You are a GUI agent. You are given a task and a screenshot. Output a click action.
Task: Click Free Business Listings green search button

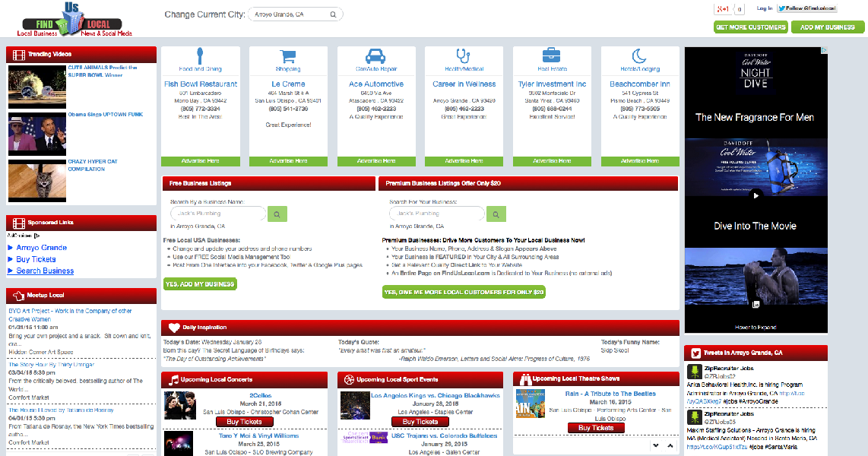click(x=277, y=214)
